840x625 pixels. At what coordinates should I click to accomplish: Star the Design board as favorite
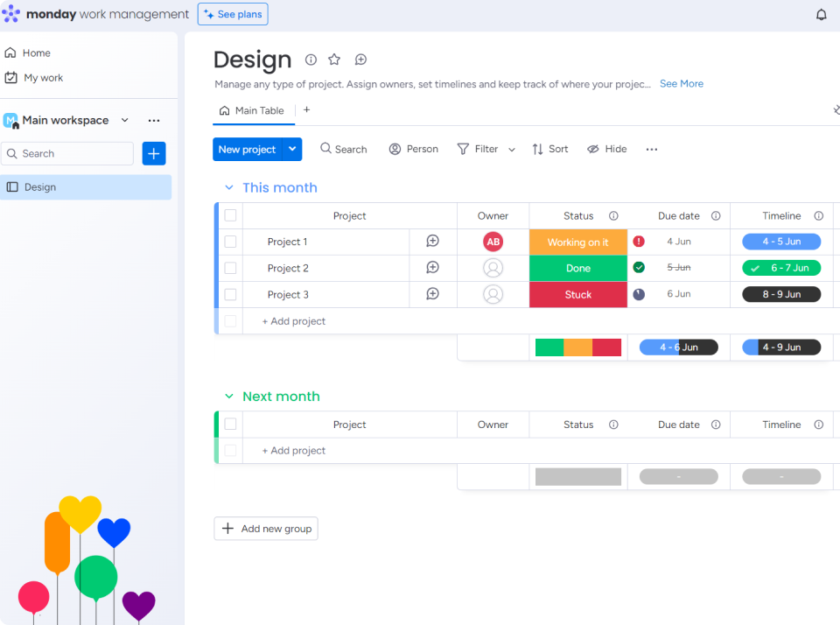click(x=334, y=60)
